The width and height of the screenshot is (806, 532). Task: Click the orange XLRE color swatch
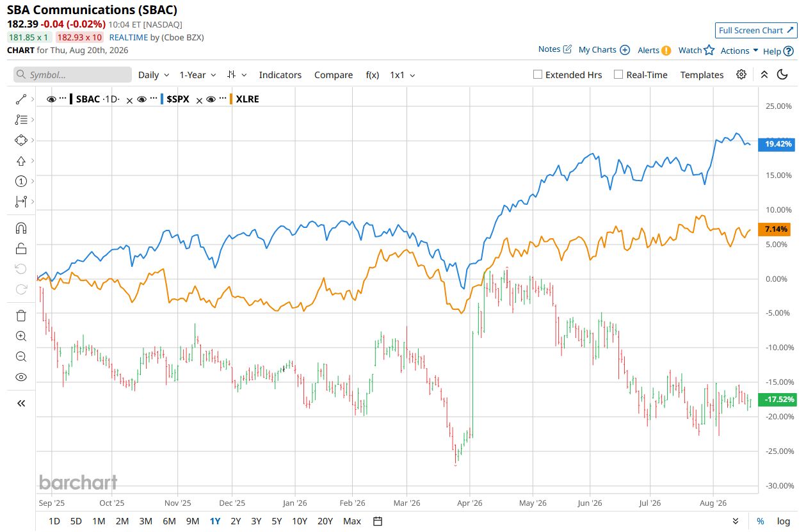(x=231, y=99)
